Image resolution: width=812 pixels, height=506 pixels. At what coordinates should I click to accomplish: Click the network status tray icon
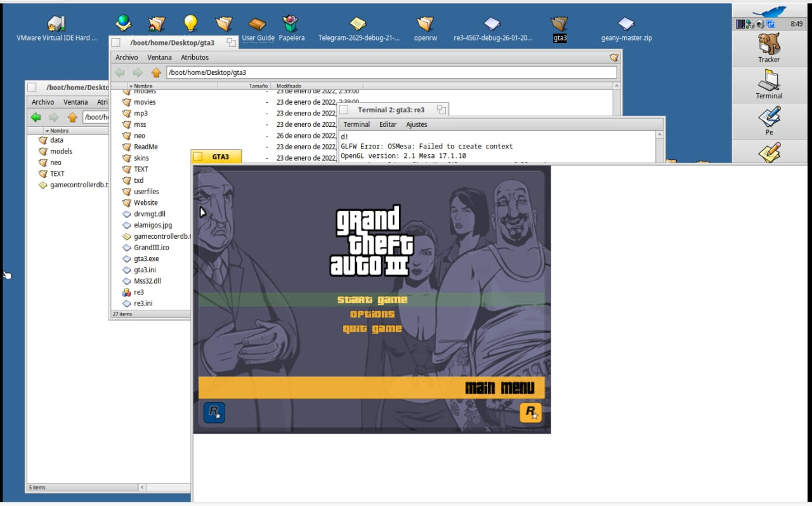pos(750,24)
